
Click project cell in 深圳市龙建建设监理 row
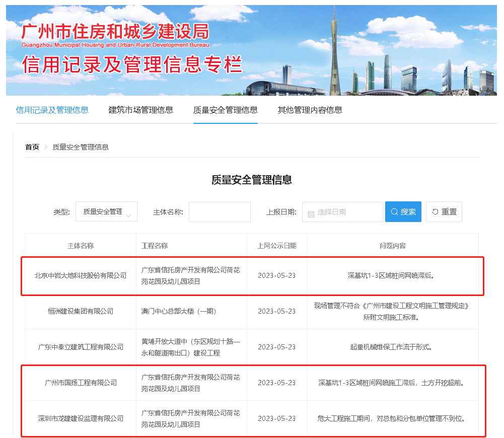coord(191,418)
